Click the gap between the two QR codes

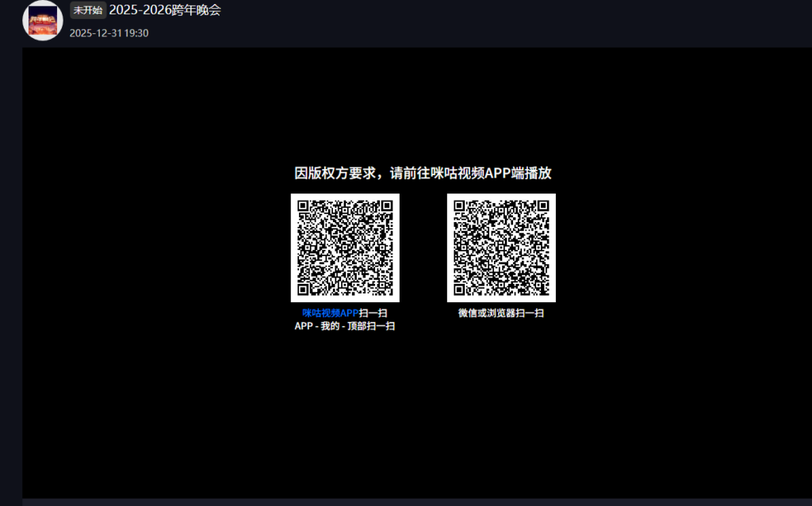423,247
